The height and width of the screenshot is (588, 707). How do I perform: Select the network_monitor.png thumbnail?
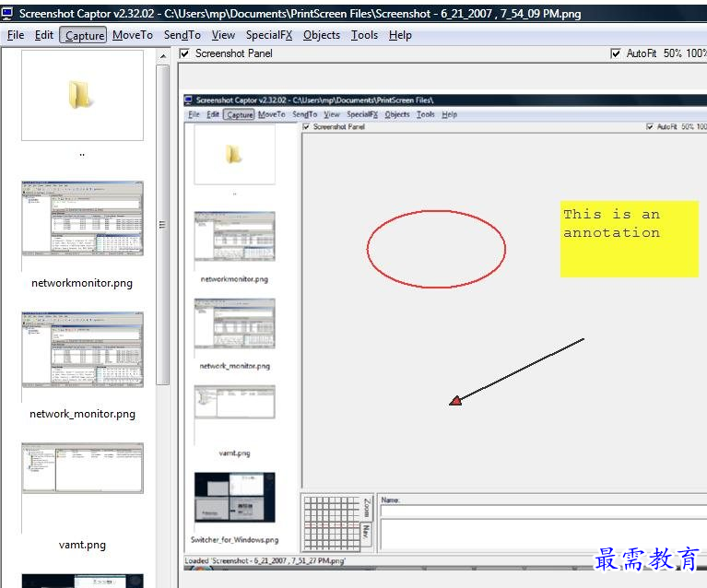(x=83, y=349)
